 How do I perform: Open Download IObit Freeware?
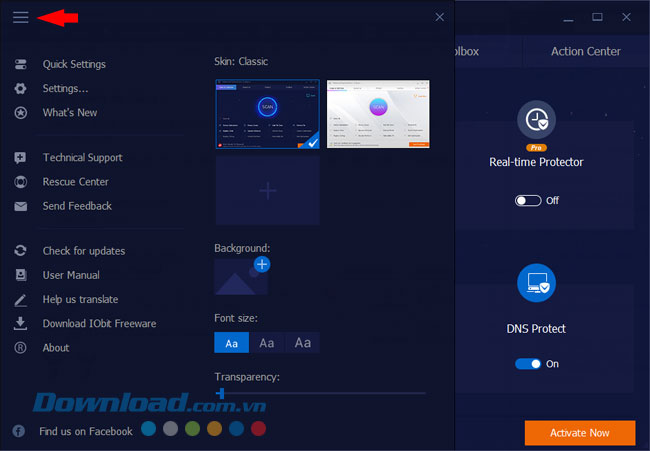99,323
